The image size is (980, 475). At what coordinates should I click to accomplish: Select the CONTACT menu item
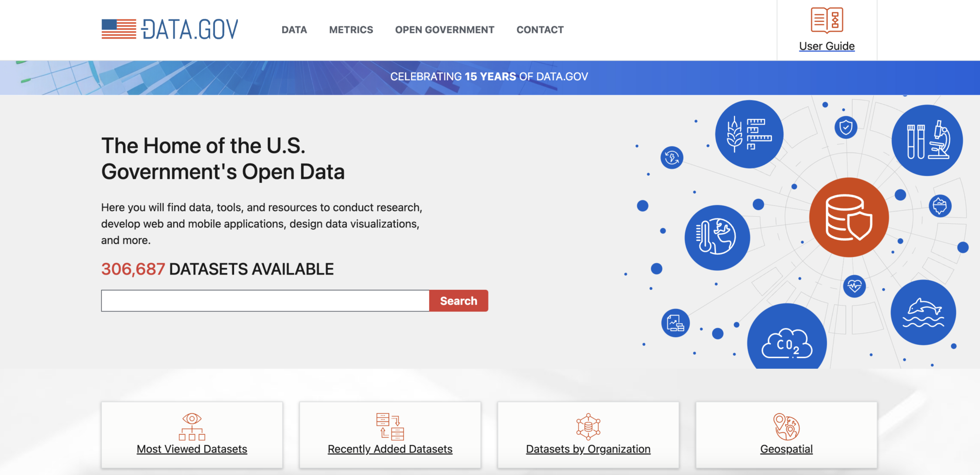(540, 30)
